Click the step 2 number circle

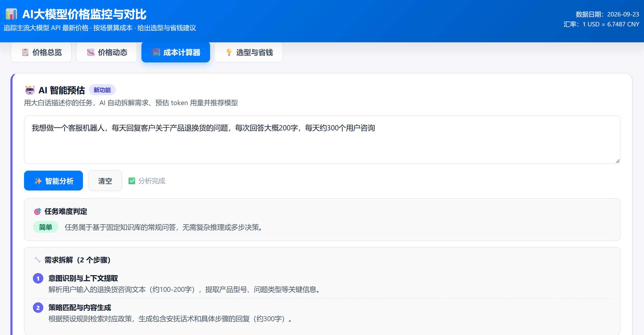[38, 308]
